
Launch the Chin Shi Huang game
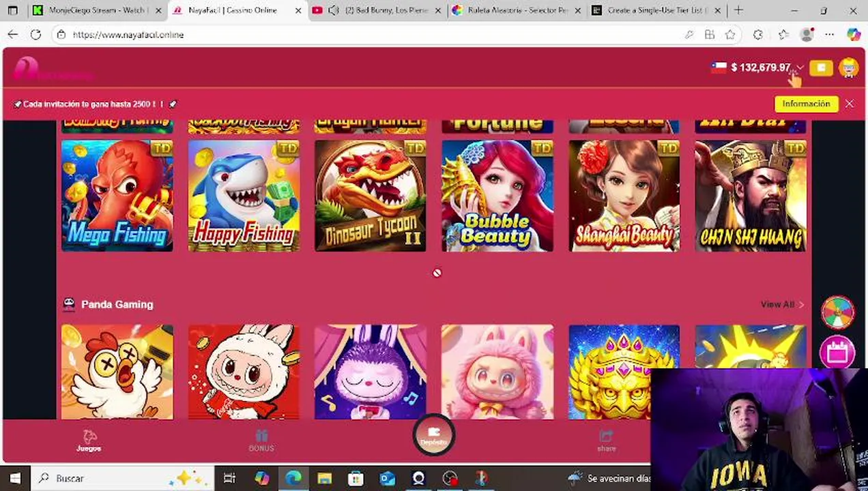[751, 196]
